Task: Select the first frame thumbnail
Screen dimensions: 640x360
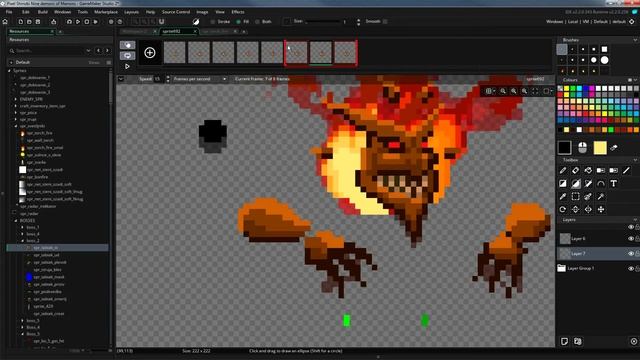Action: [175, 53]
